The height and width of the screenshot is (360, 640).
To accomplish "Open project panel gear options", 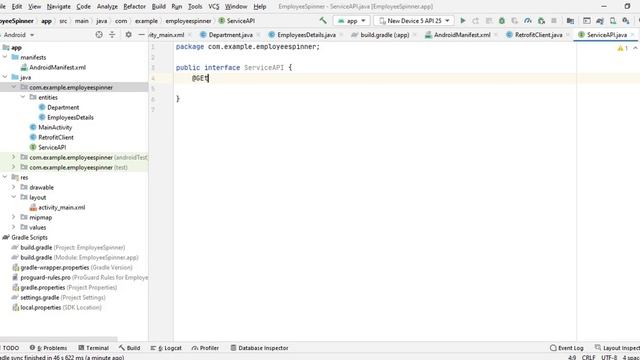I will click(128, 35).
